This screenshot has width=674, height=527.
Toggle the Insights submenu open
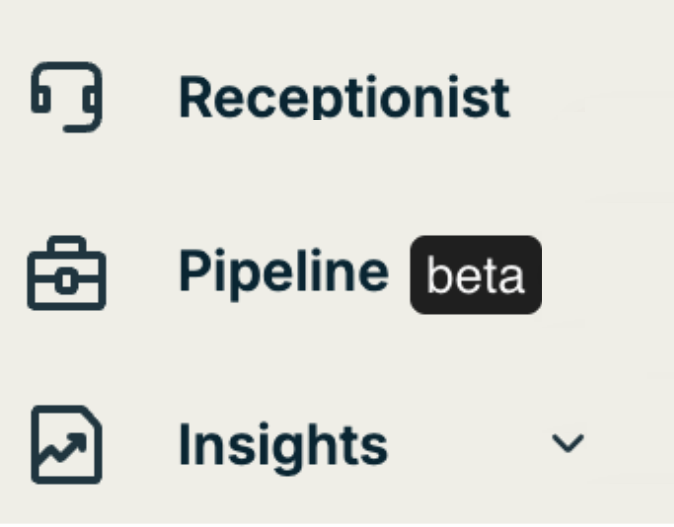568,443
